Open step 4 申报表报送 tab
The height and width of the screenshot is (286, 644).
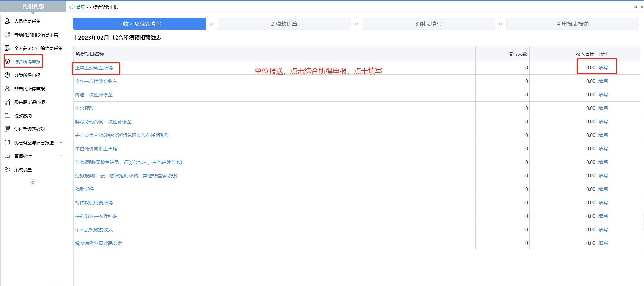pos(572,24)
